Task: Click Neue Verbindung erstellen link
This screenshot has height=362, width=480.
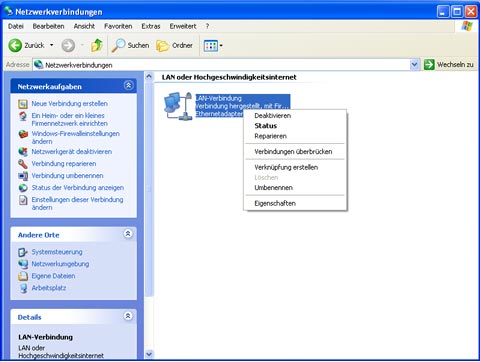Action: tap(69, 104)
